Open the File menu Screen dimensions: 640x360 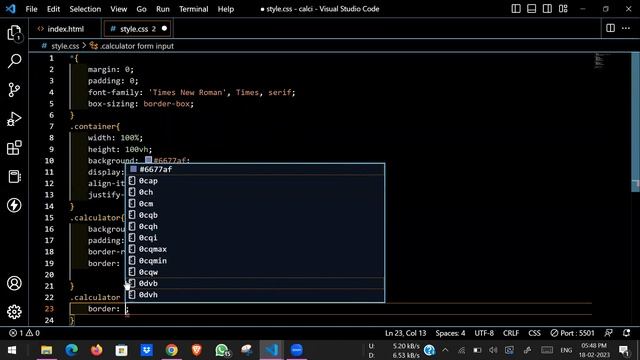31,9
